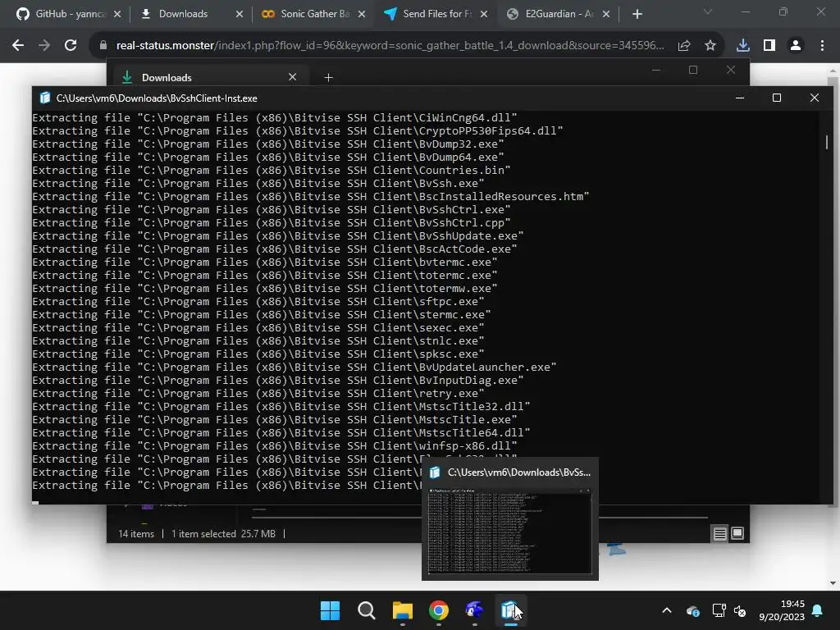Open Sonic game taskbar icon

tap(475, 610)
